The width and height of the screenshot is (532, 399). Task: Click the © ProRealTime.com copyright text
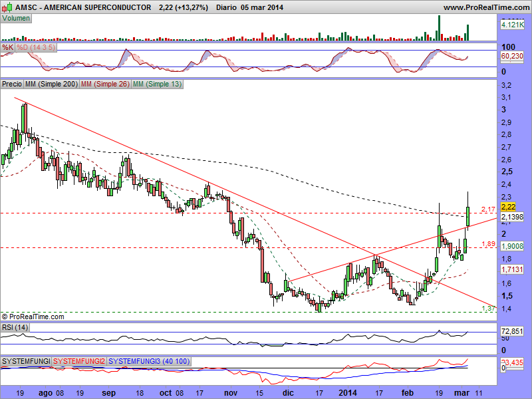click(33, 317)
